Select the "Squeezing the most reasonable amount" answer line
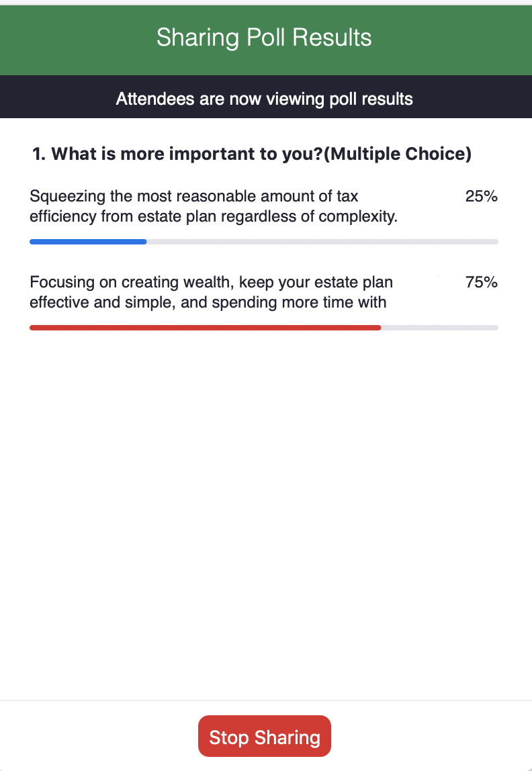Viewport: 532px width, 771px height. pos(194,197)
